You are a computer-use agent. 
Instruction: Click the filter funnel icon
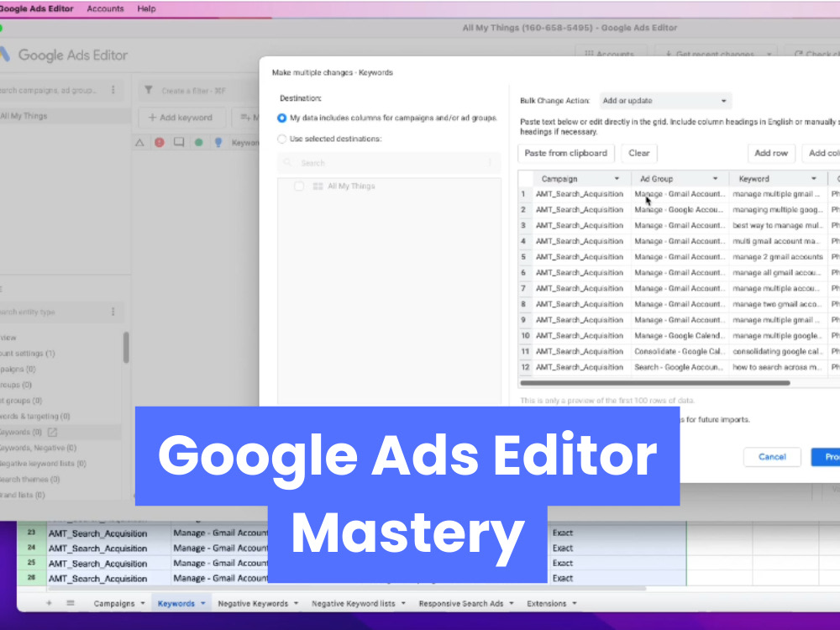(x=149, y=90)
